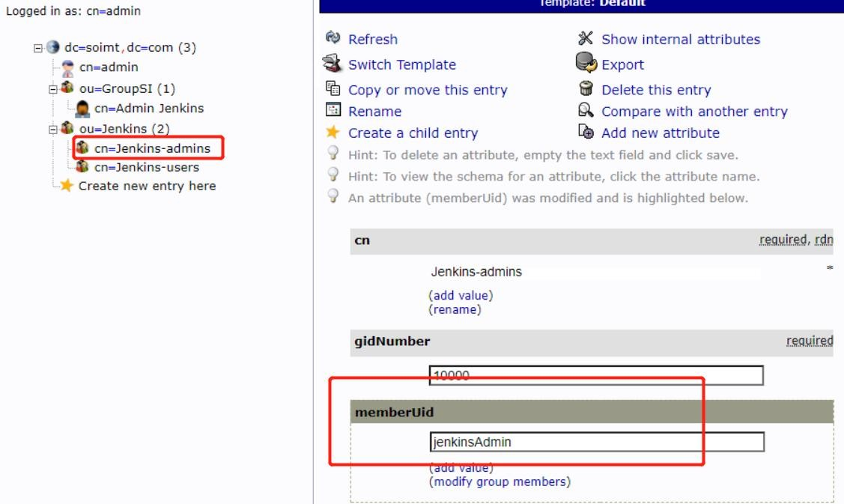Click the Switch Template icon
The image size is (844, 504).
pyautogui.click(x=333, y=64)
